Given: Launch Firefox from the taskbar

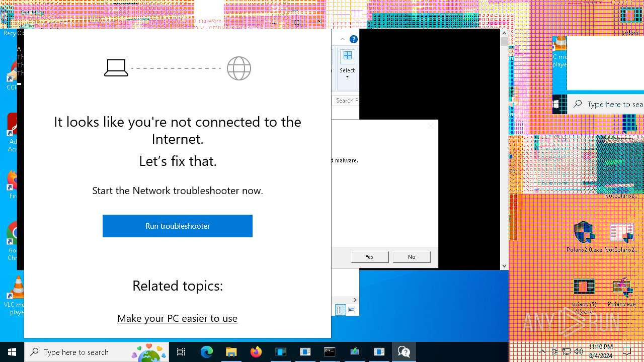Looking at the screenshot, I should [256, 352].
